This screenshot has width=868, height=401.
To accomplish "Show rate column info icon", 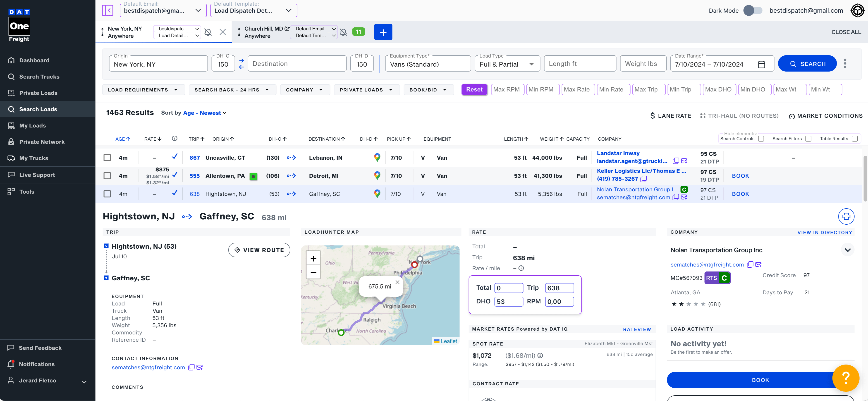I will [175, 139].
